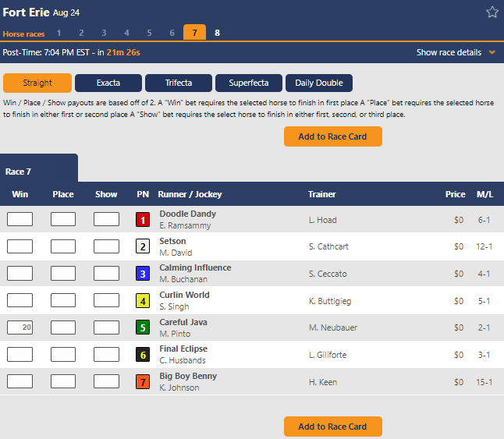Screen dimensions: 504x439
Task: Switch to race 1 tab
Action: pos(59,33)
